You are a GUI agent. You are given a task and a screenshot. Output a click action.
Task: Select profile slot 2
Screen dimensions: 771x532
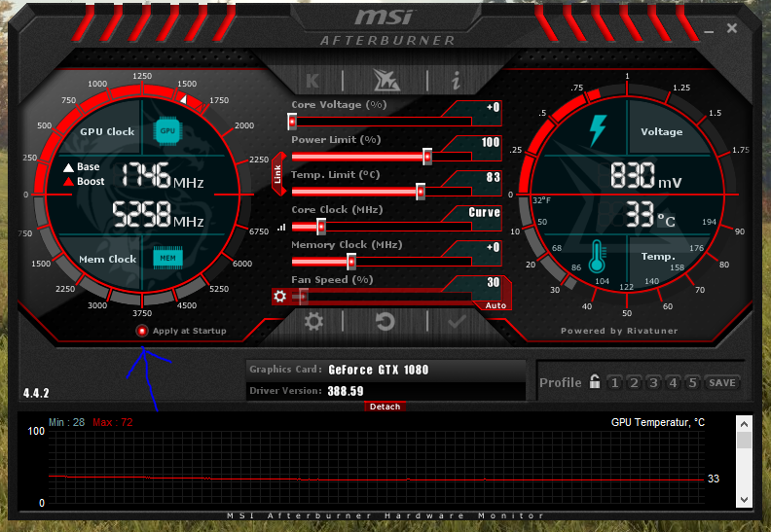pos(634,382)
